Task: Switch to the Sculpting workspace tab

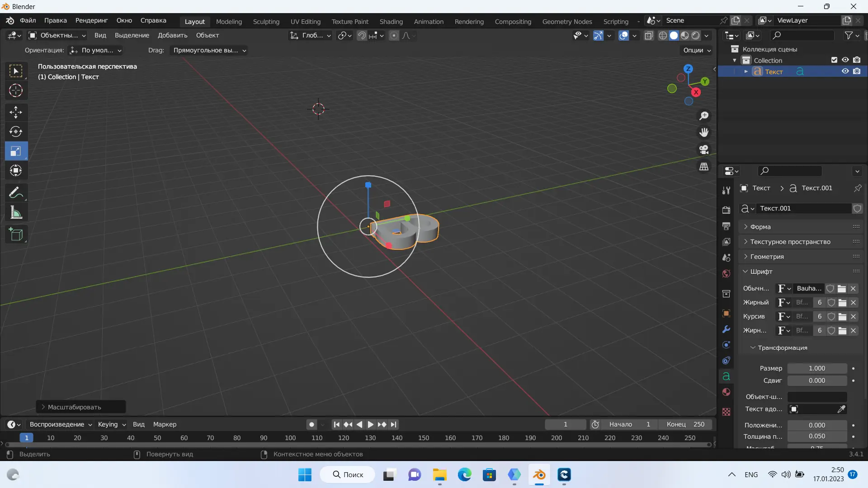Action: click(x=266, y=21)
